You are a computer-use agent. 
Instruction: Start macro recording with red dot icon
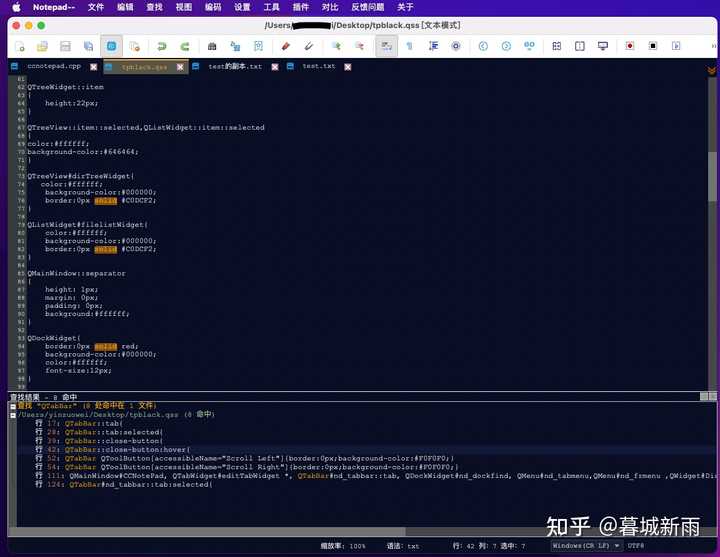pyautogui.click(x=630, y=46)
